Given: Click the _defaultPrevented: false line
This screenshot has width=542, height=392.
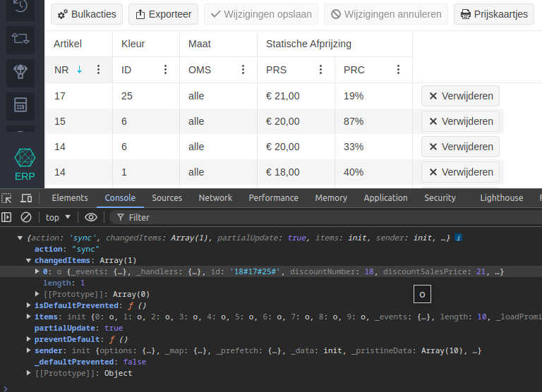Looking at the screenshot, I should coord(90,362).
